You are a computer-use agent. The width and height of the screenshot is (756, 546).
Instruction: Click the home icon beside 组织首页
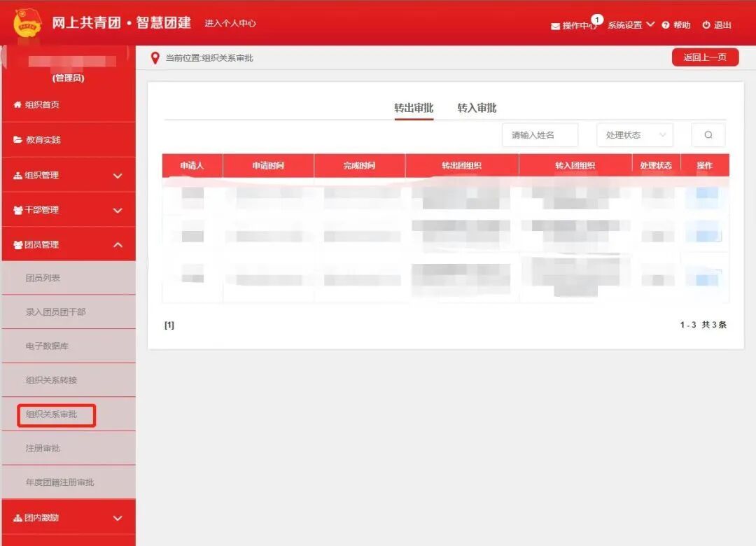(x=17, y=105)
